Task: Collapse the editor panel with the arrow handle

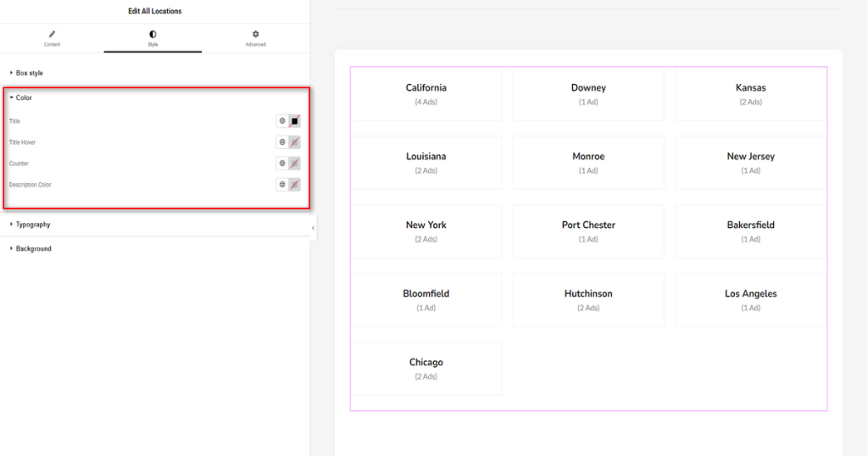Action: click(x=313, y=228)
